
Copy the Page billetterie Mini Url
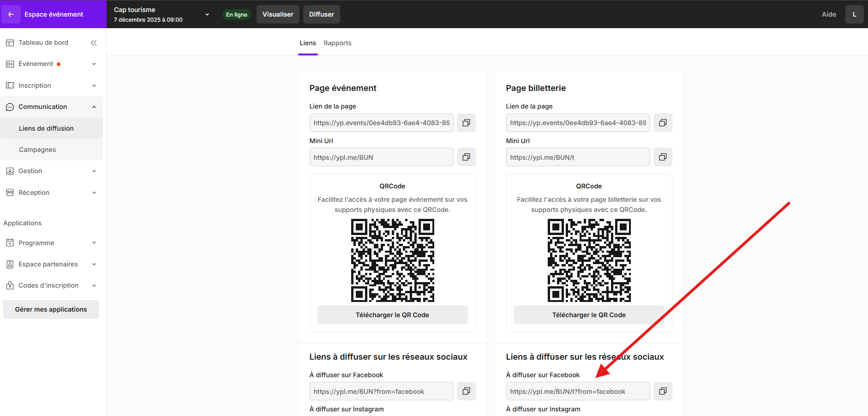(663, 157)
